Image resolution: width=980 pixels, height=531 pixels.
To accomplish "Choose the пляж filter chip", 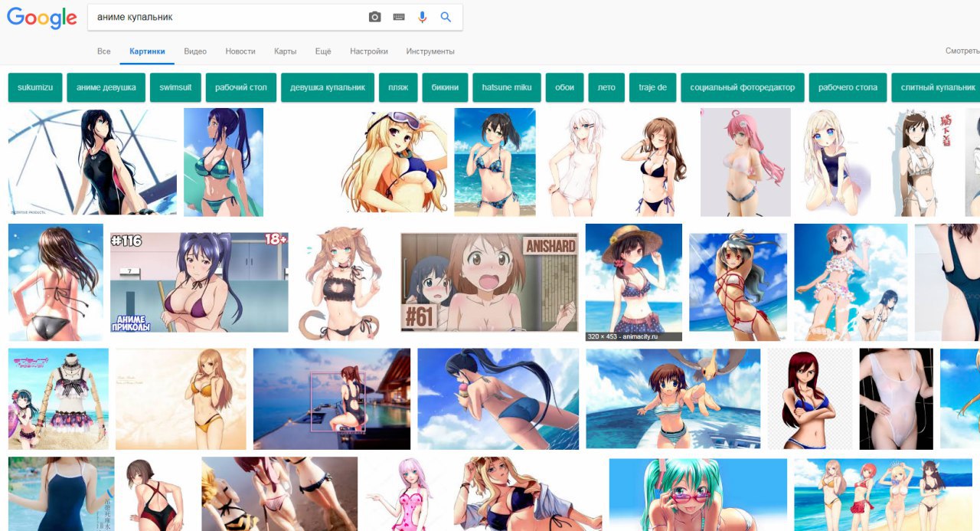I will pyautogui.click(x=398, y=87).
